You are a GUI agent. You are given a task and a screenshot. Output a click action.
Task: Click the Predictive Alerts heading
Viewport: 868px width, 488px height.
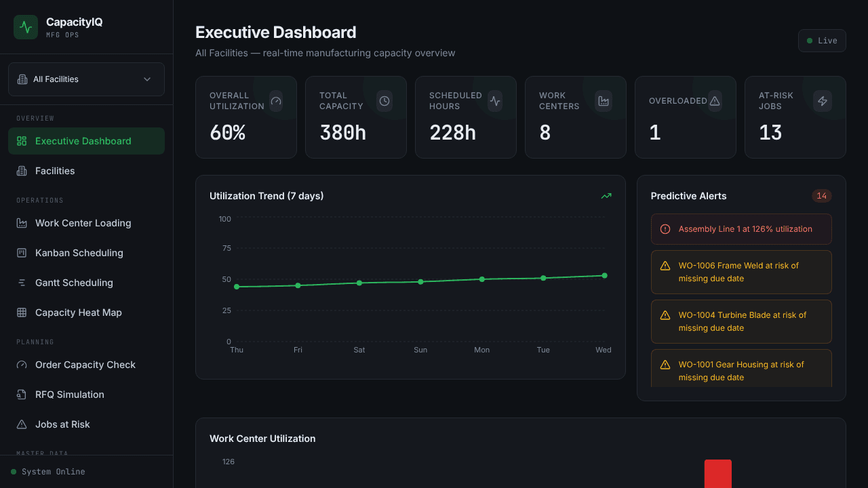pos(688,196)
